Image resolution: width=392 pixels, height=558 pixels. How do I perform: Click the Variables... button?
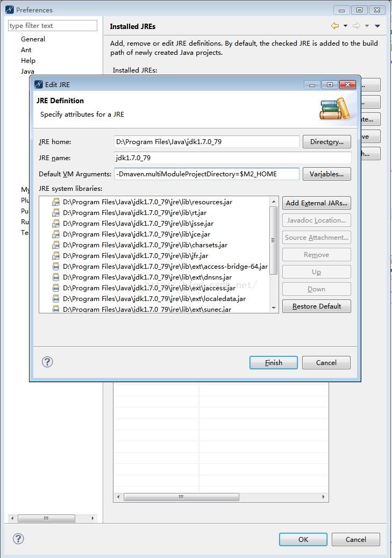[326, 174]
